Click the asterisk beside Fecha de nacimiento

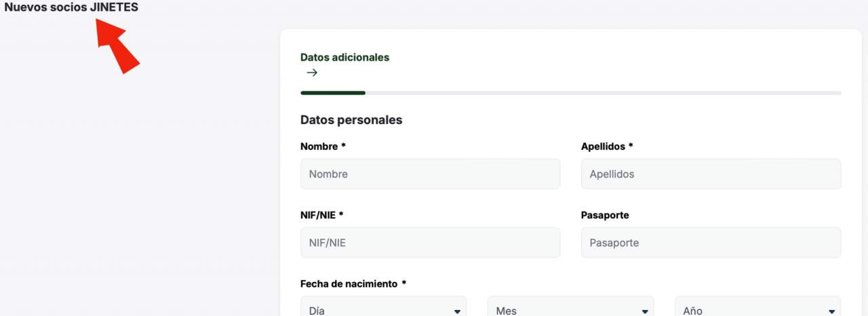click(404, 283)
